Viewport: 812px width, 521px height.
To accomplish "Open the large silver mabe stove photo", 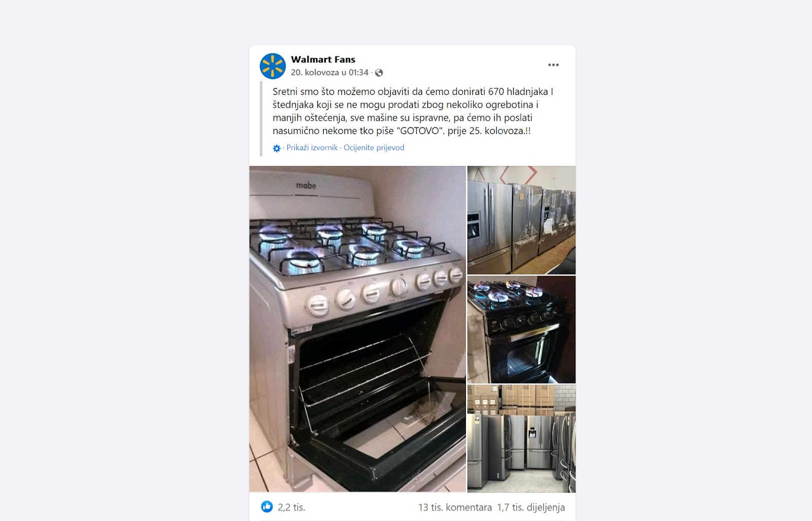I will [x=357, y=329].
